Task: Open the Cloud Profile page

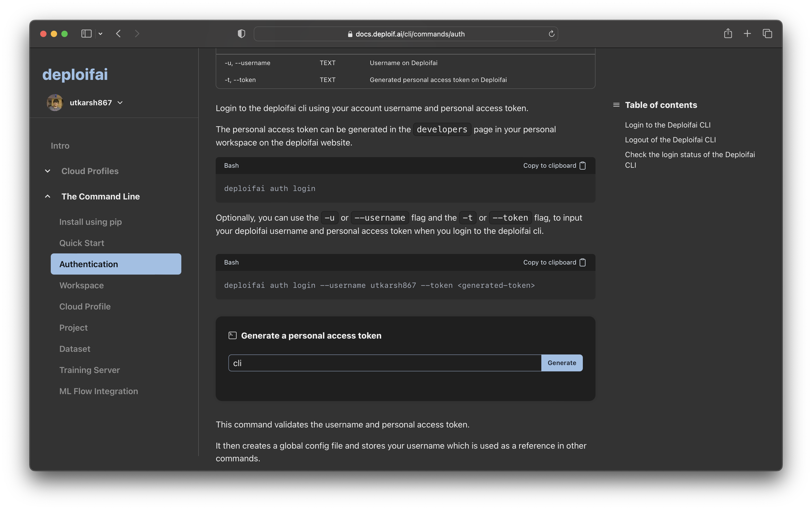Action: point(85,306)
